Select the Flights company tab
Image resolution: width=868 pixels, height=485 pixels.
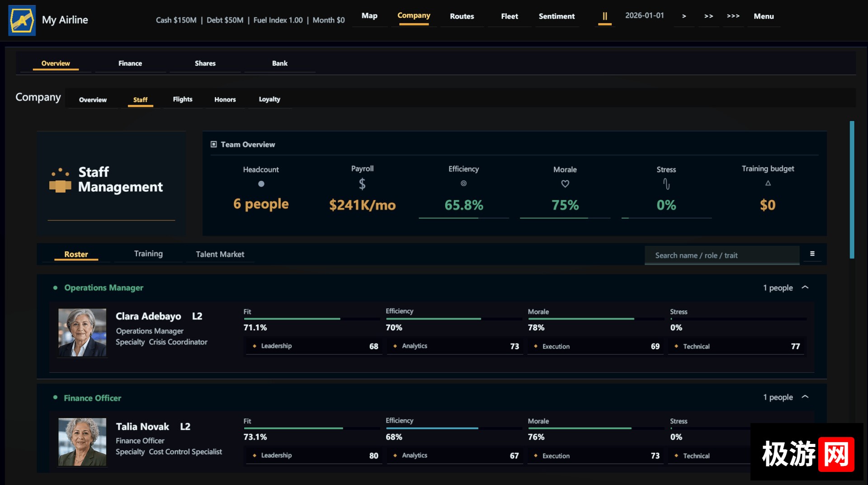pyautogui.click(x=183, y=99)
